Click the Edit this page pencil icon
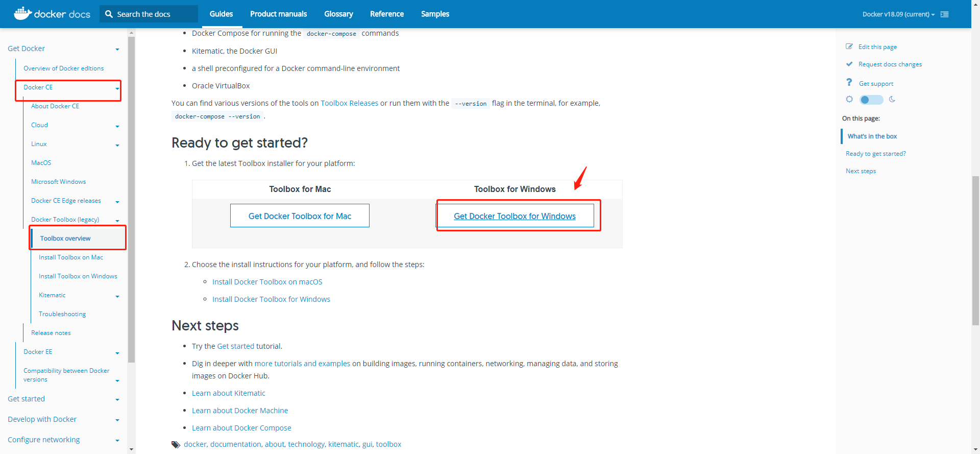The width and height of the screenshot is (980, 454). tap(849, 46)
